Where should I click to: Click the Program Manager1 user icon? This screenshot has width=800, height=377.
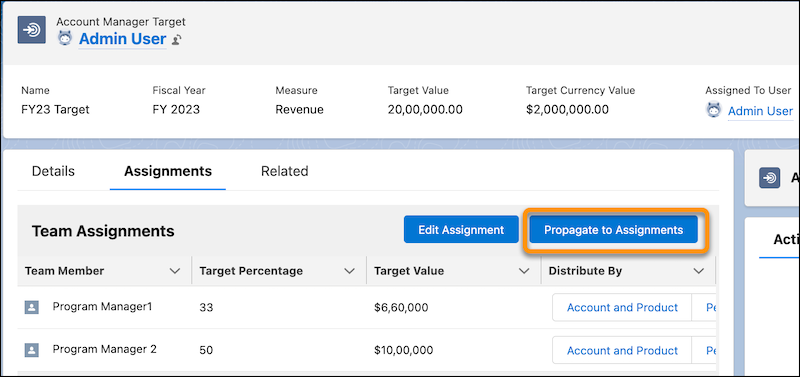click(x=32, y=307)
